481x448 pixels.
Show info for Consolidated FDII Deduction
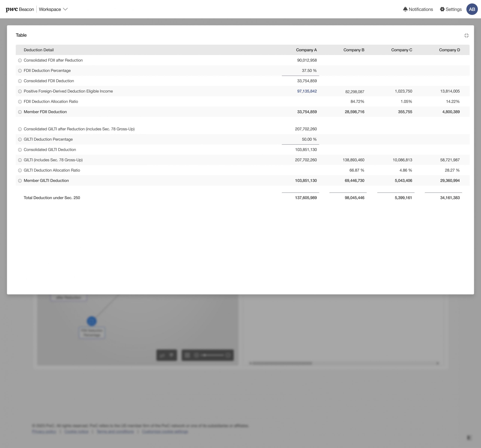click(20, 81)
